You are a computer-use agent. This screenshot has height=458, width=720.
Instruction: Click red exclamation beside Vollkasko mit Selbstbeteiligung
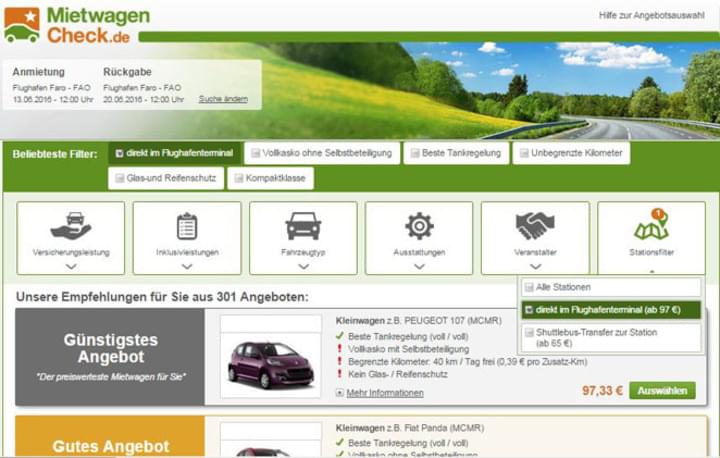coord(340,349)
